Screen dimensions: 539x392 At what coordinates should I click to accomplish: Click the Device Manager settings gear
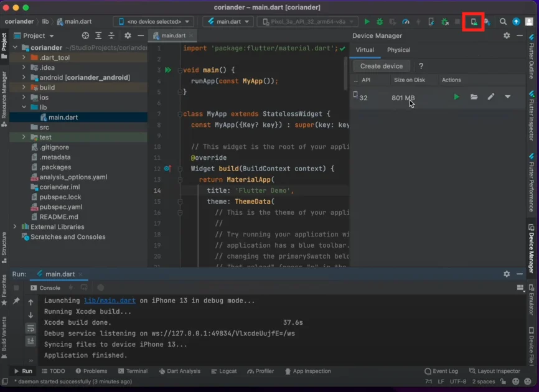click(506, 36)
